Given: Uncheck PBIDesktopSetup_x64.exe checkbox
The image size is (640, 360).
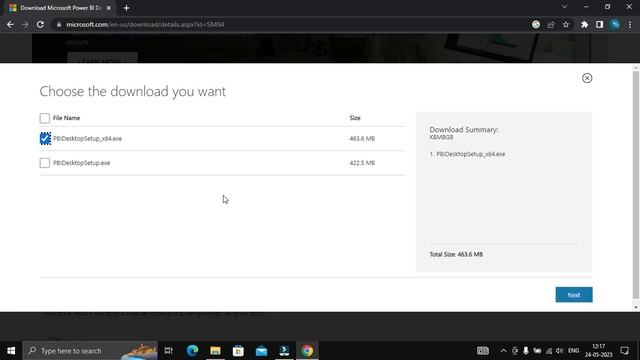Looking at the screenshot, I should [45, 138].
